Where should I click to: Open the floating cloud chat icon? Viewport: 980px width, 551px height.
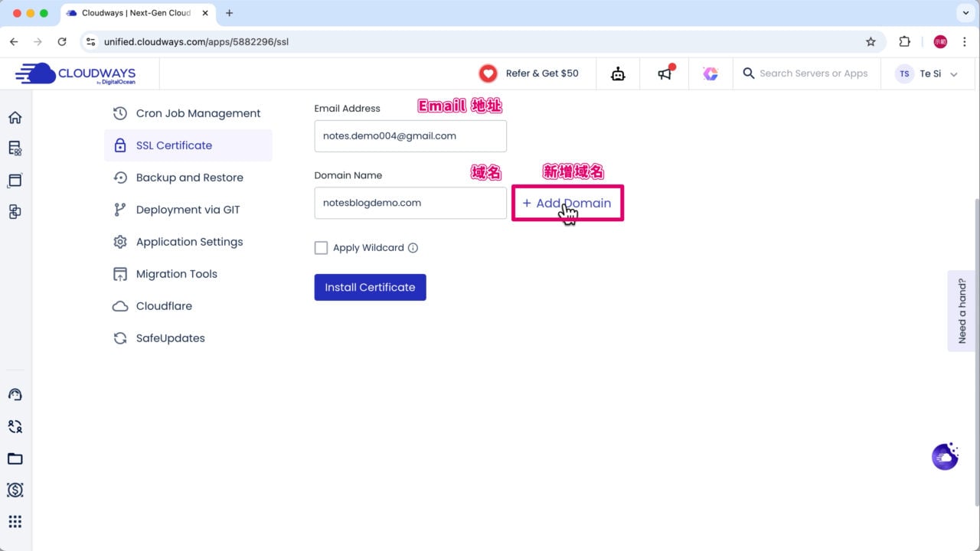[945, 456]
